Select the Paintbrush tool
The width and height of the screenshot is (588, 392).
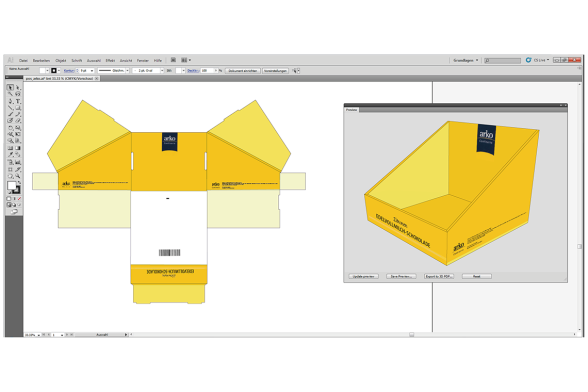(x=10, y=114)
